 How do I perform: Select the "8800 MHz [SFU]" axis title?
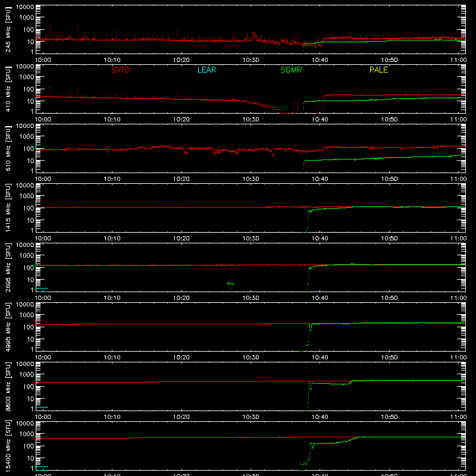8,387
